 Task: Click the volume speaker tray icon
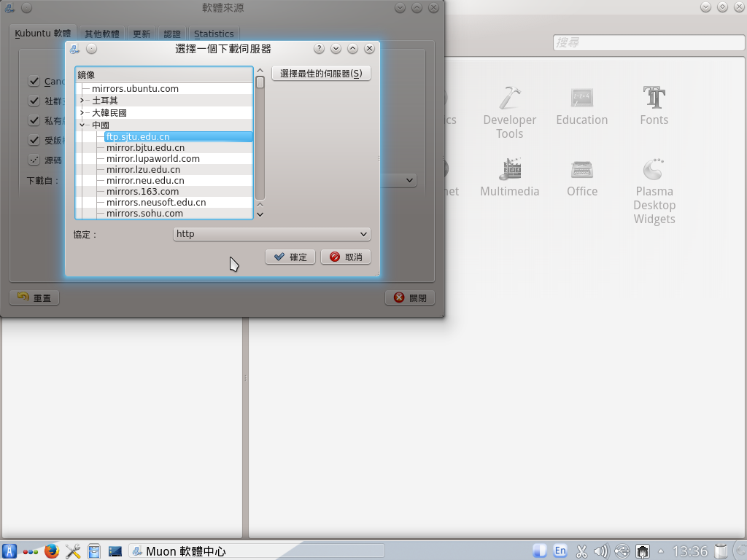point(601,551)
